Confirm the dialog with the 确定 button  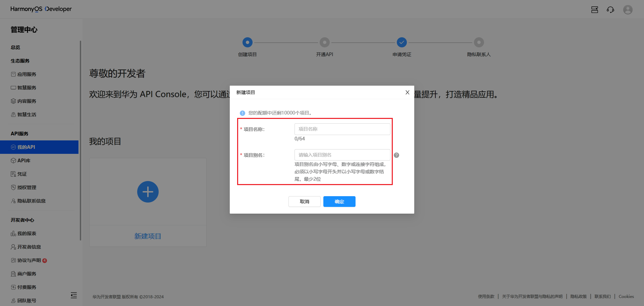point(339,202)
